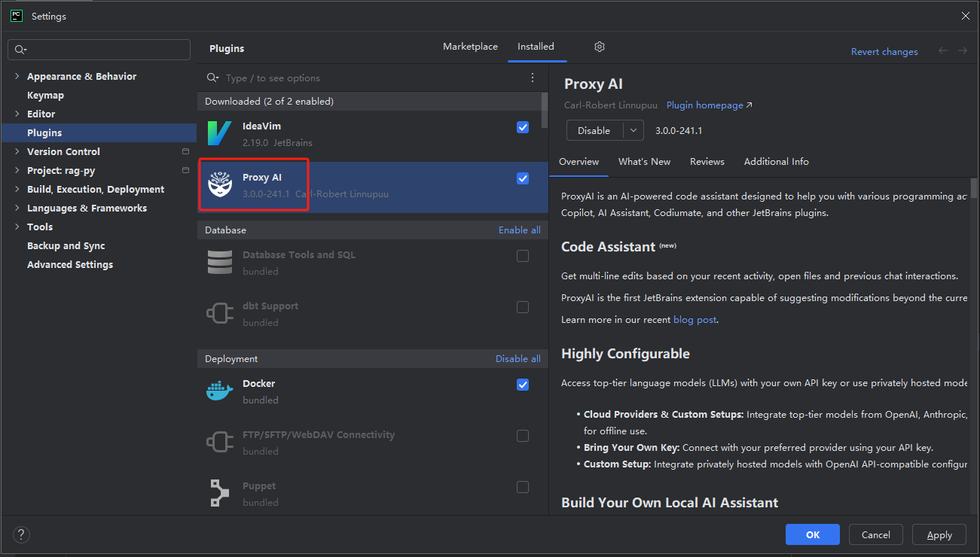Click the magnifier icon in the settings search
The image size is (980, 557).
pyautogui.click(x=20, y=50)
